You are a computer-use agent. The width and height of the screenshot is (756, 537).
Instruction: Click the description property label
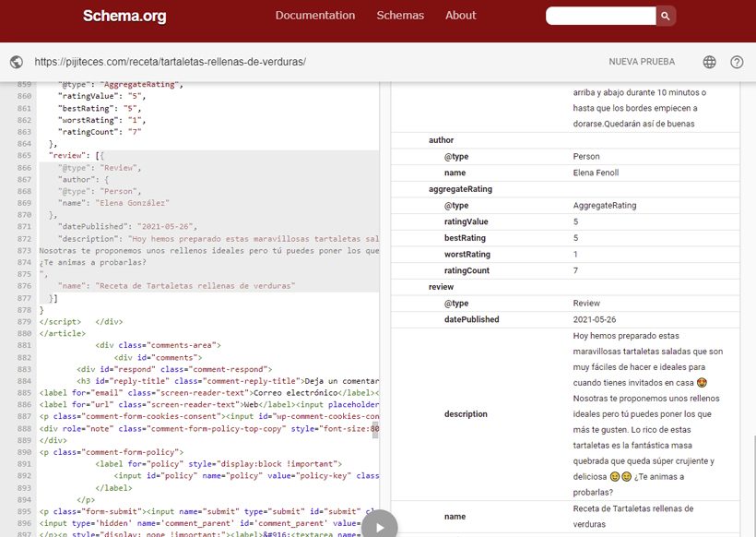[466, 414]
